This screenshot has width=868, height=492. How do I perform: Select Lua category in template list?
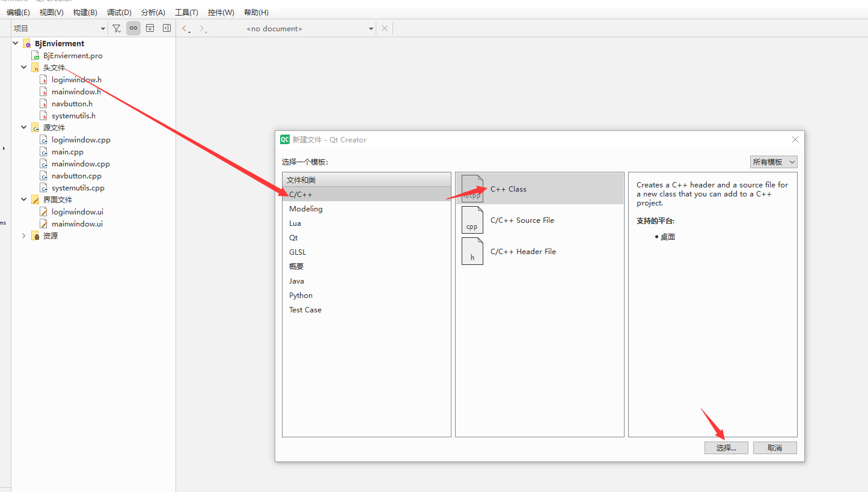click(367, 223)
